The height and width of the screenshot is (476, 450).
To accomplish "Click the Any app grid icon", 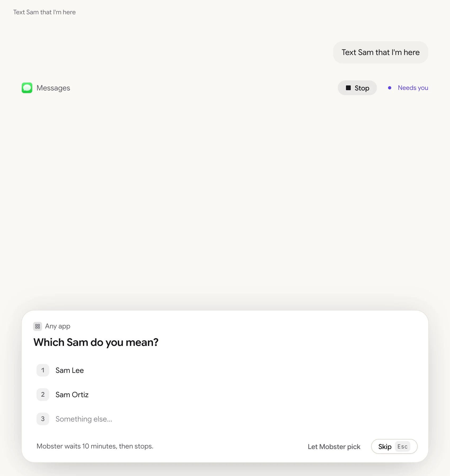I will [38, 326].
